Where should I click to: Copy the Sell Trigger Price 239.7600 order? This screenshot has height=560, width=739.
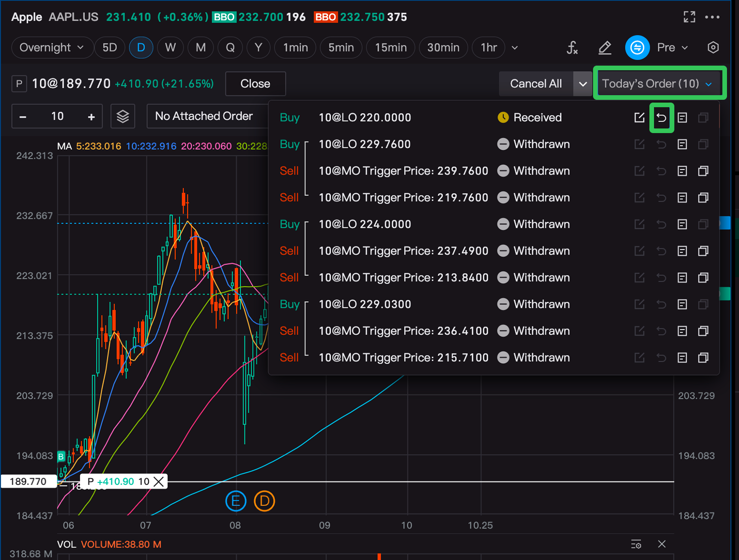coord(703,171)
